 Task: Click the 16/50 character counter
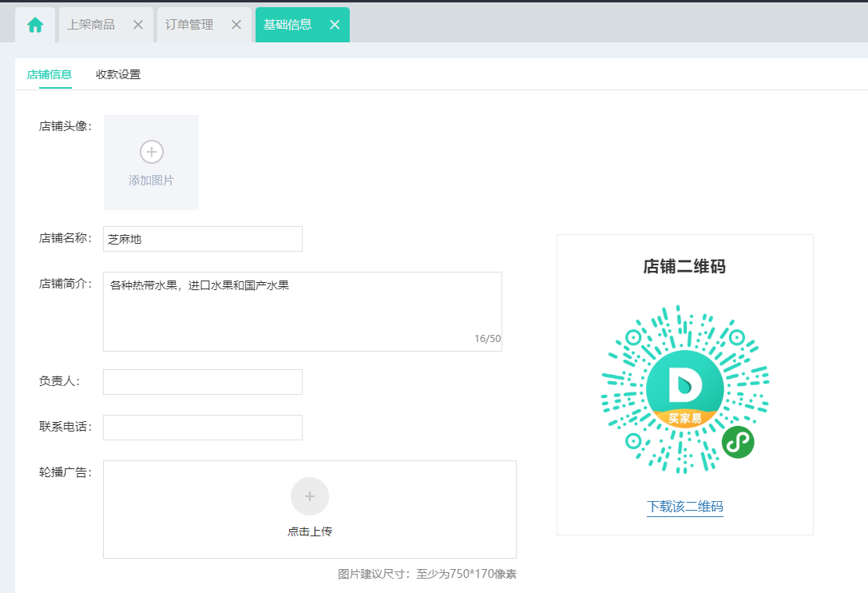coord(487,339)
